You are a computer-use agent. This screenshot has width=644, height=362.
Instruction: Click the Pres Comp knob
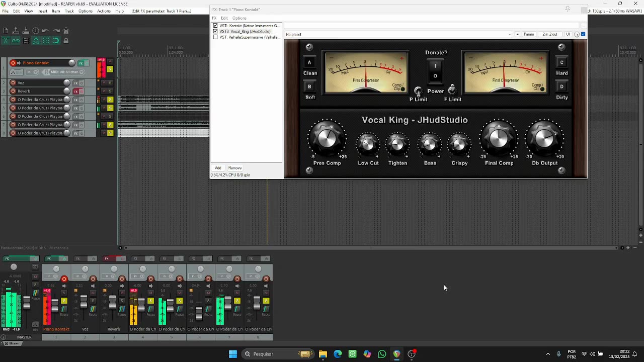327,138
